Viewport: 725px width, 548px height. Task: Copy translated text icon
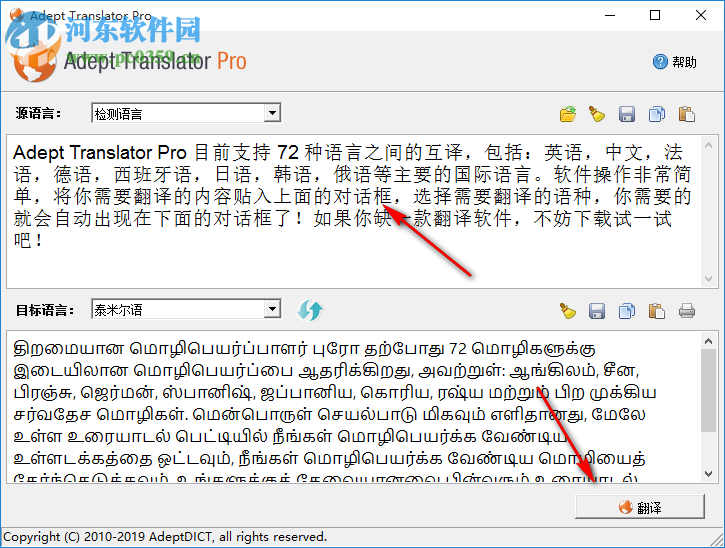(627, 311)
